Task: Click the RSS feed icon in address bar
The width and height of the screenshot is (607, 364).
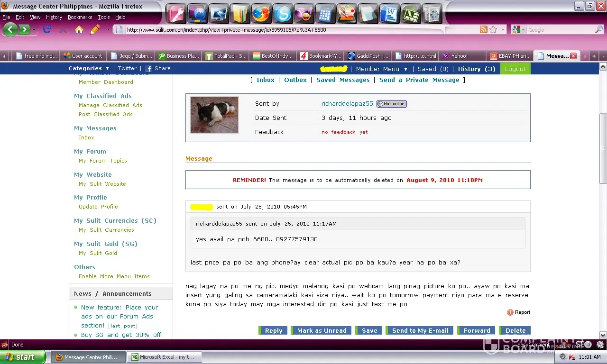Action: pyautogui.click(x=483, y=29)
